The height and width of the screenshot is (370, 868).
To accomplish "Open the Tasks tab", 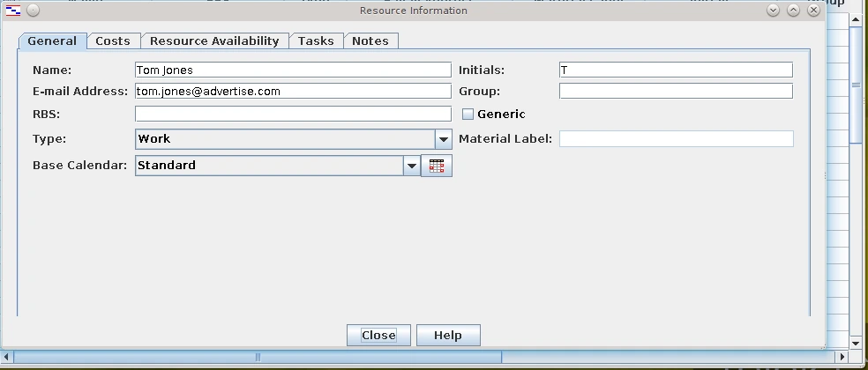I will coord(316,41).
